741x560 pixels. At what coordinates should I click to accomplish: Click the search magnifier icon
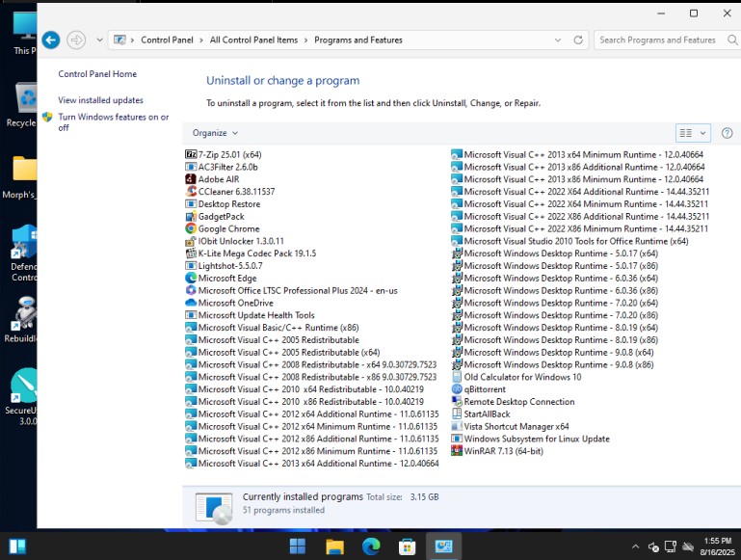pyautogui.click(x=732, y=40)
